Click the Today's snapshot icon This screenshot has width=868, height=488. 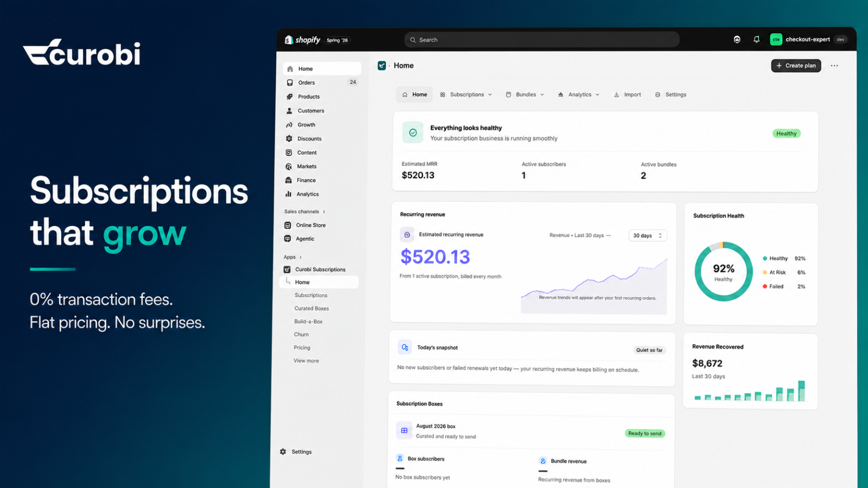click(x=405, y=348)
